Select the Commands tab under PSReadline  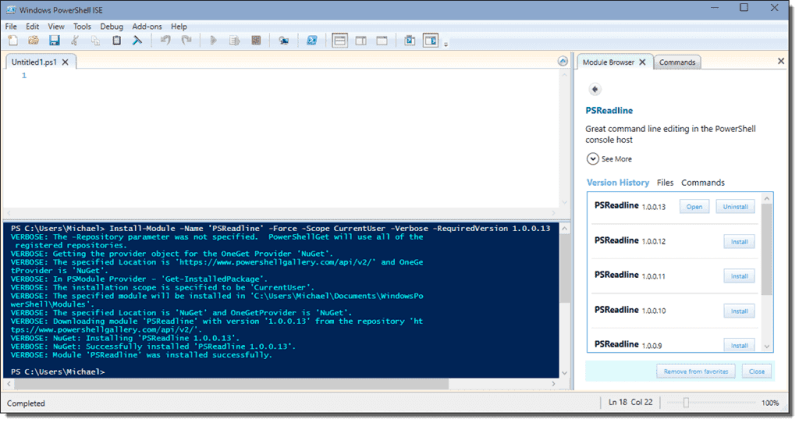click(x=703, y=182)
